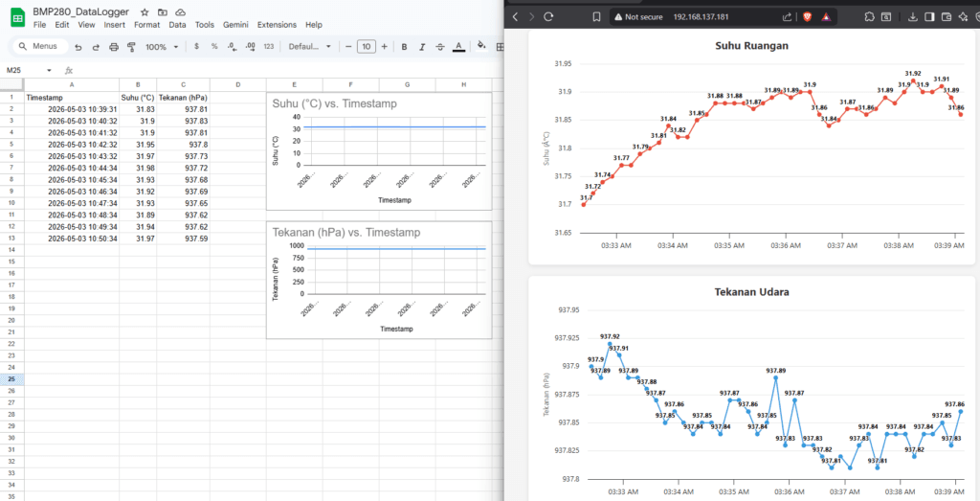Open the Format menu
This screenshot has height=501, width=980.
click(x=146, y=25)
